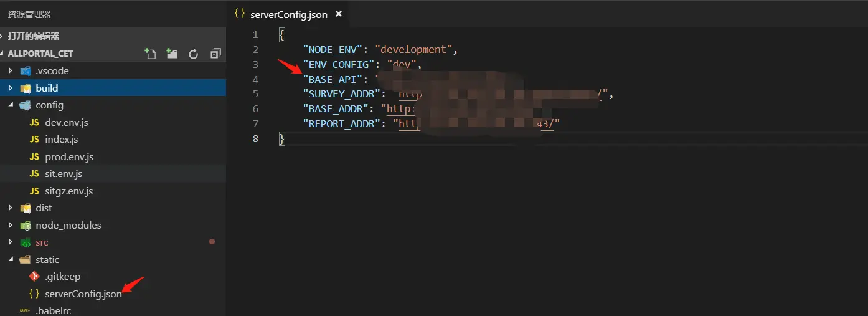Viewport: 868px width, 316px height.
Task: Close the serverConfig.json tab
Action: coord(339,14)
